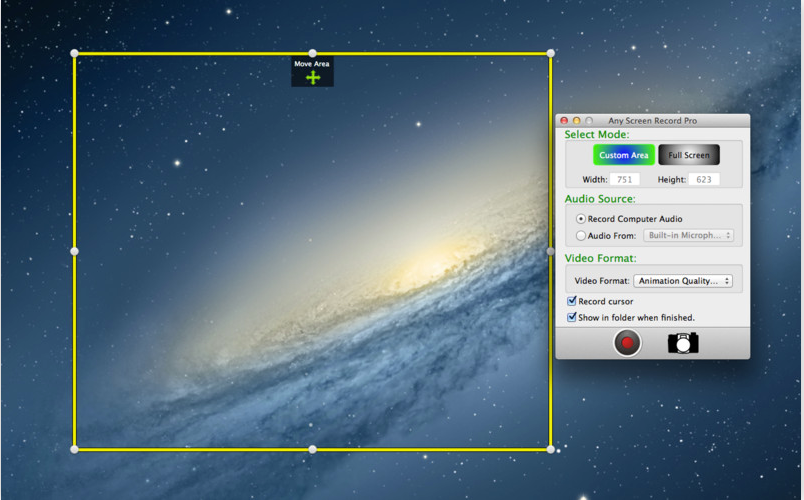
Task: Open the Video Format Animation Quality dropdown
Action: click(x=683, y=281)
